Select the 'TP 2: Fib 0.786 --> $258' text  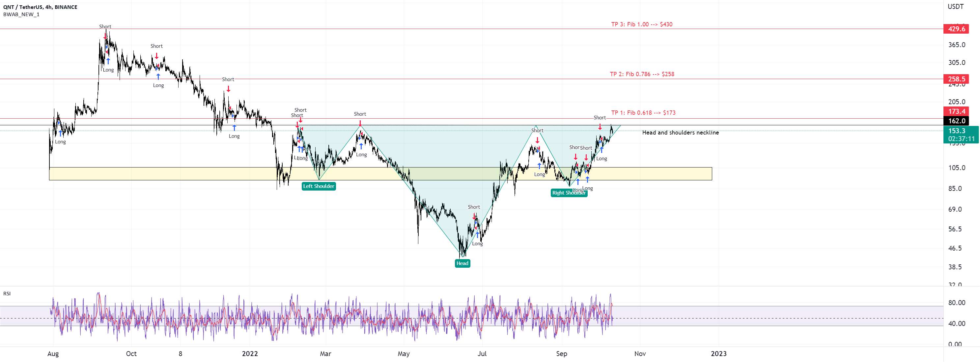[x=642, y=74]
